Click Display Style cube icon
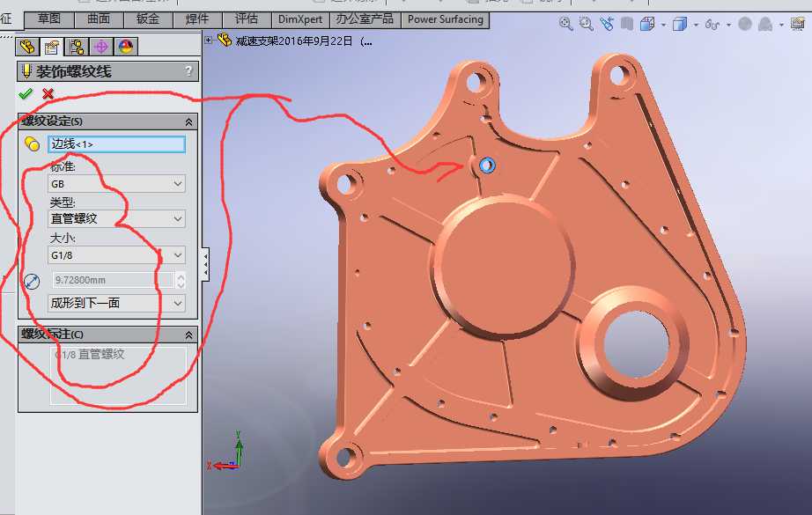The image size is (812, 515). pos(679,24)
